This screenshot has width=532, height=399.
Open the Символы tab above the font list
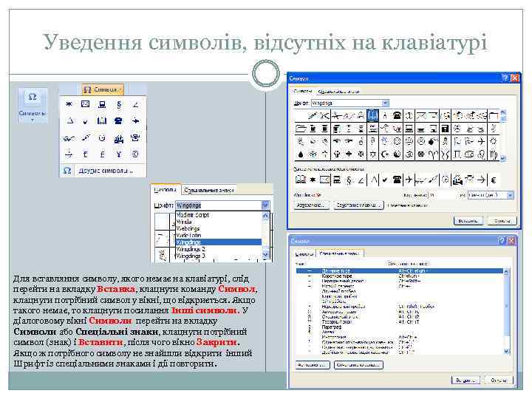tap(166, 189)
